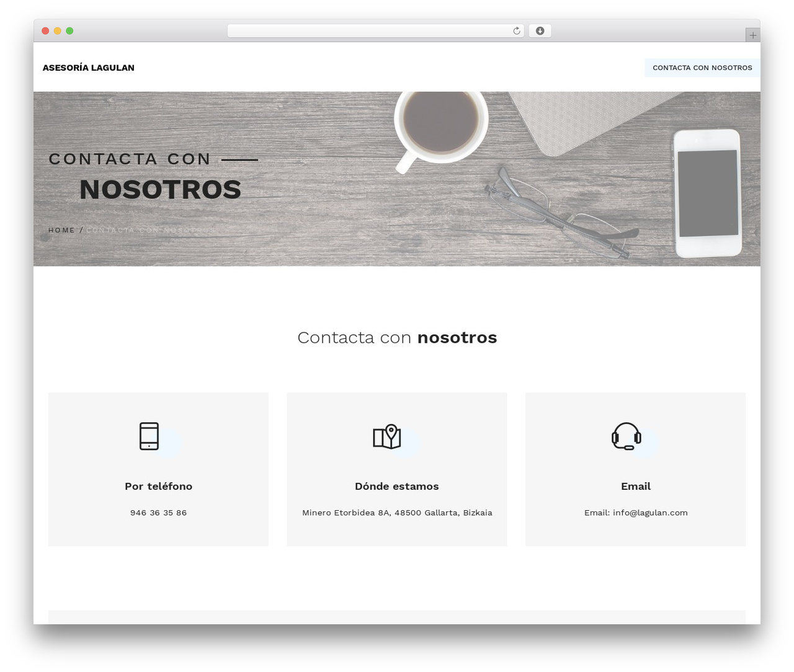Select the Dónde estamos card heading
This screenshot has height=672, width=794.
(x=397, y=486)
